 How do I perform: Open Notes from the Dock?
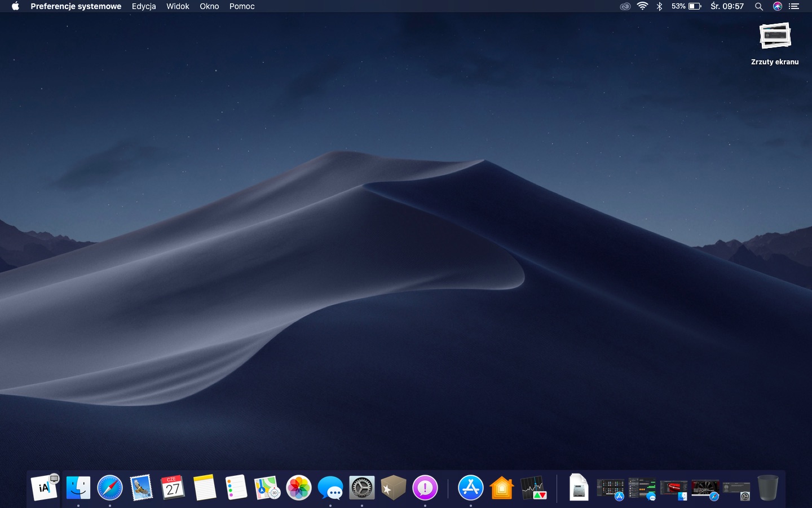tap(205, 488)
